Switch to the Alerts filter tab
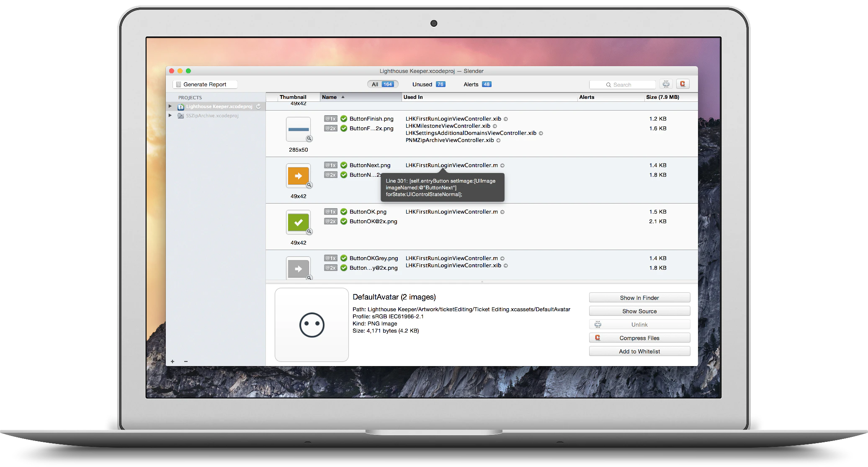Image resolution: width=868 pixels, height=467 pixels. [477, 85]
